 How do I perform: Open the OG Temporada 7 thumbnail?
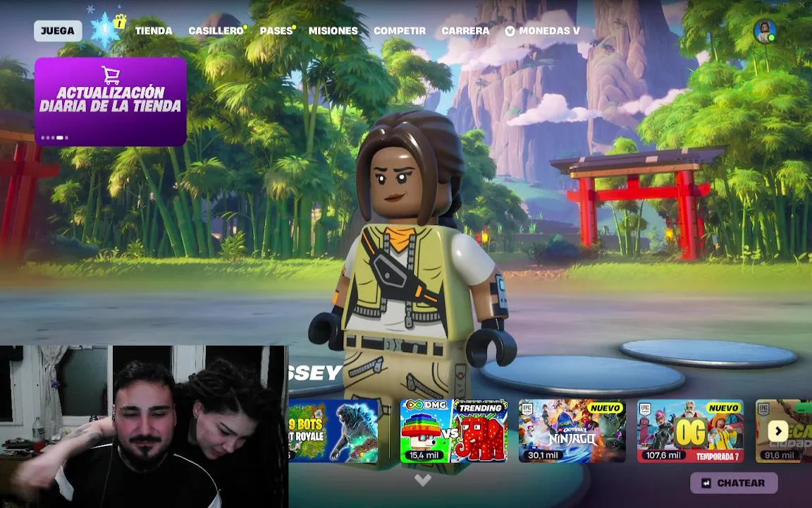click(x=690, y=431)
